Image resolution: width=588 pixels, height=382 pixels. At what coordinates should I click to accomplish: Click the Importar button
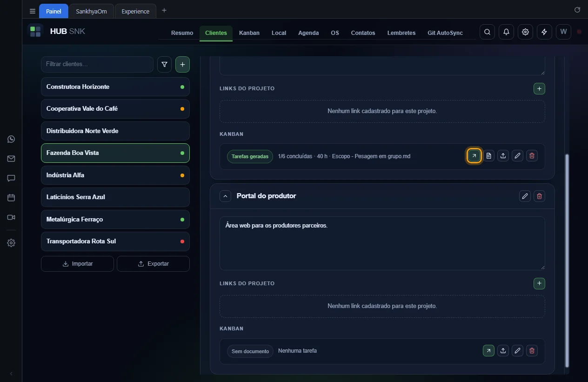click(77, 264)
